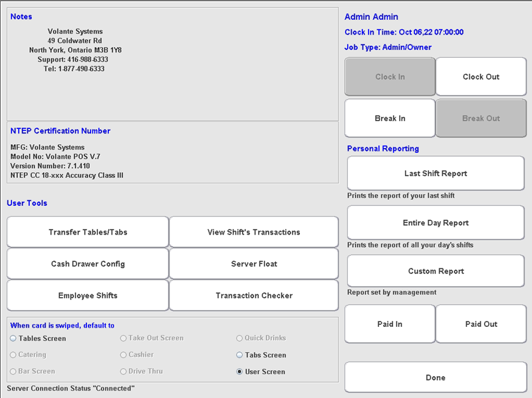Select the Quick Drinks swipe option
The image size is (532, 398).
239,338
